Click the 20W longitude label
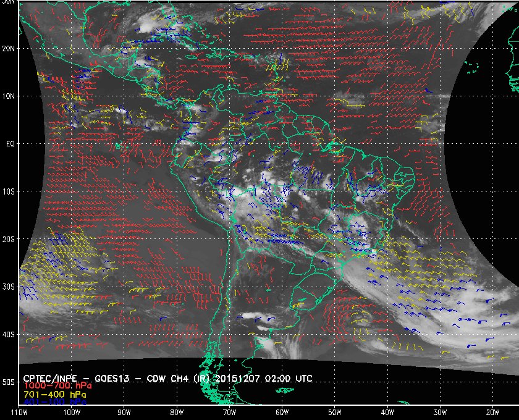Screen dimensions: 519x420 point(492,413)
